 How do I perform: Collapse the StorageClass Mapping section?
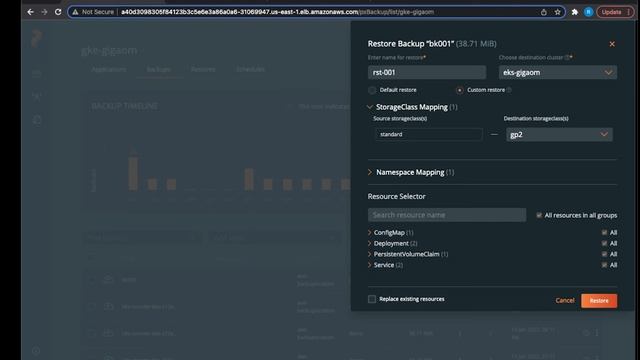[370, 107]
